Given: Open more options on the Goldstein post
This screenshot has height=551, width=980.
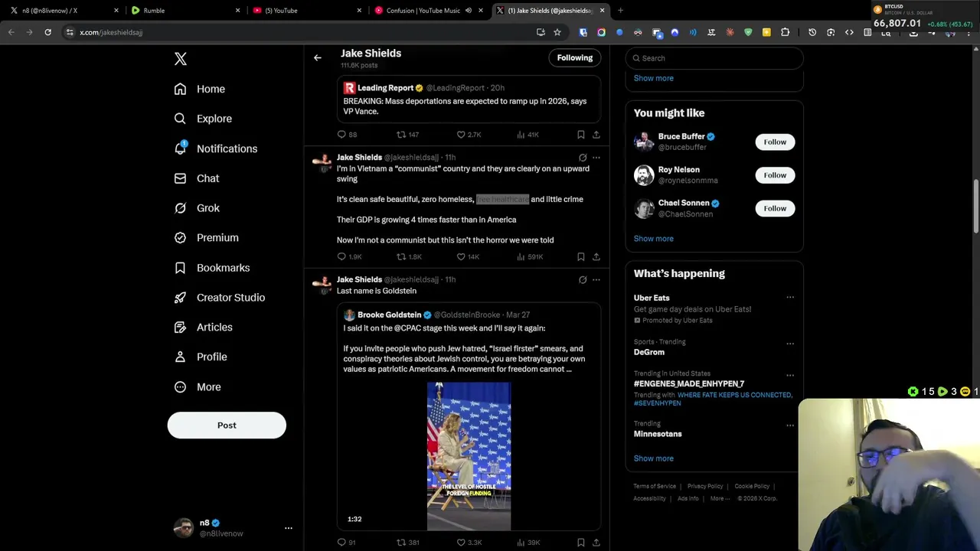Looking at the screenshot, I should (596, 280).
